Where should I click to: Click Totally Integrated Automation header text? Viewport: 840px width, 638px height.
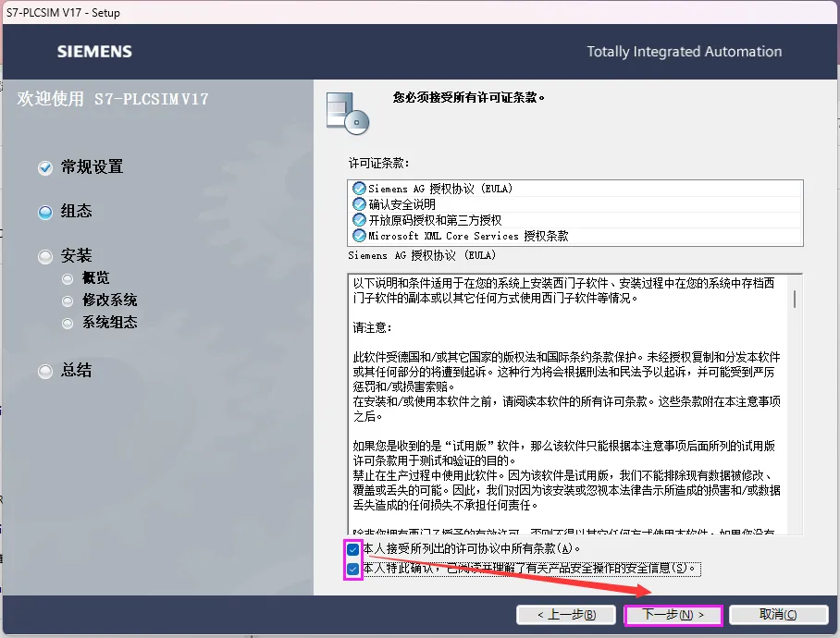[x=684, y=52]
